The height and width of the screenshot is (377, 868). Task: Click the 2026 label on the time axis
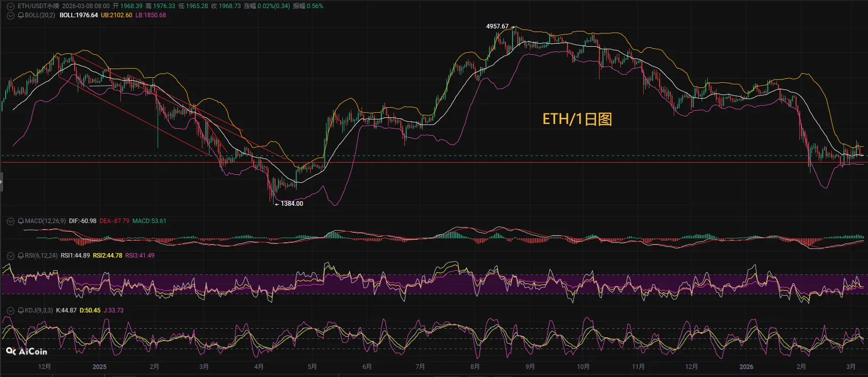point(746,367)
